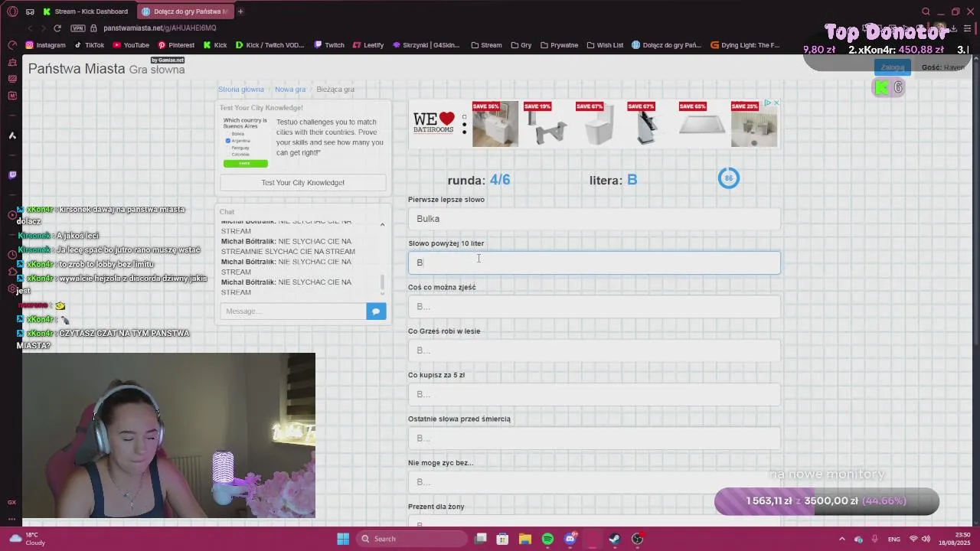Switch to Stream - Kick Dashboard tab
The height and width of the screenshot is (551, 980).
86,11
